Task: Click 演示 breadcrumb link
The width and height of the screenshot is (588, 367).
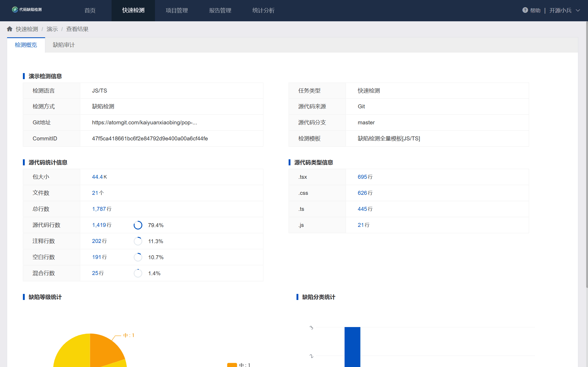Action: (x=52, y=29)
